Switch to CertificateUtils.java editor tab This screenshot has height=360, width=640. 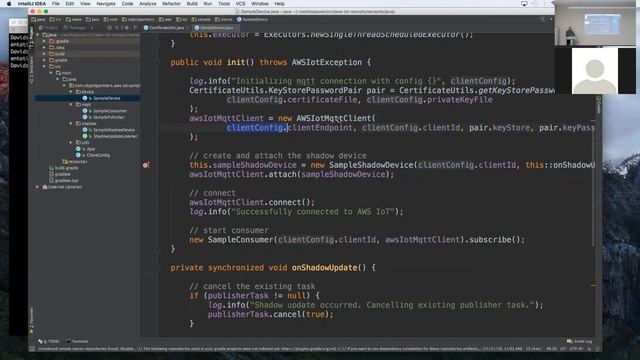(166, 28)
